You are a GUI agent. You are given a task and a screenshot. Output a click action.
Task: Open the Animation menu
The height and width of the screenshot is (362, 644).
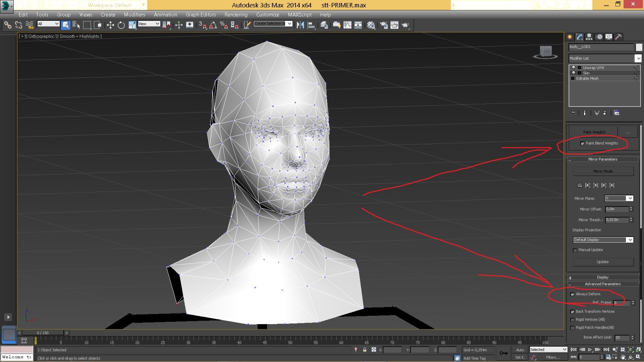(x=165, y=14)
